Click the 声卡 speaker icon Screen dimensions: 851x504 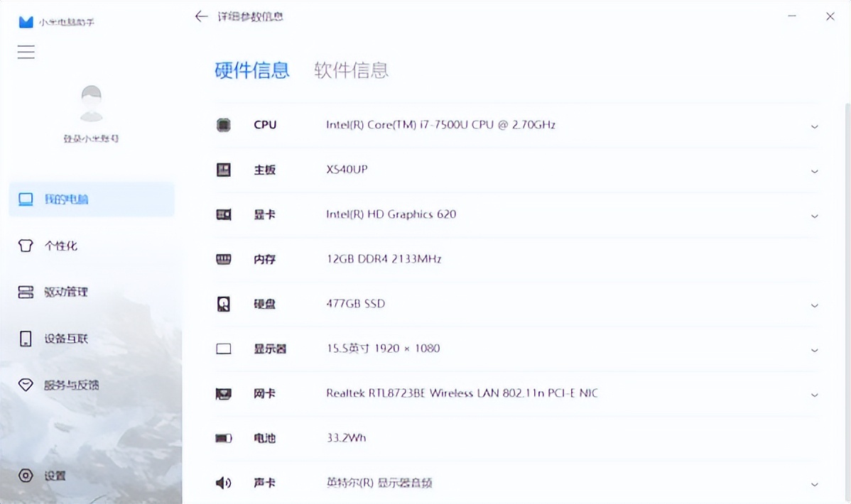[x=224, y=482]
